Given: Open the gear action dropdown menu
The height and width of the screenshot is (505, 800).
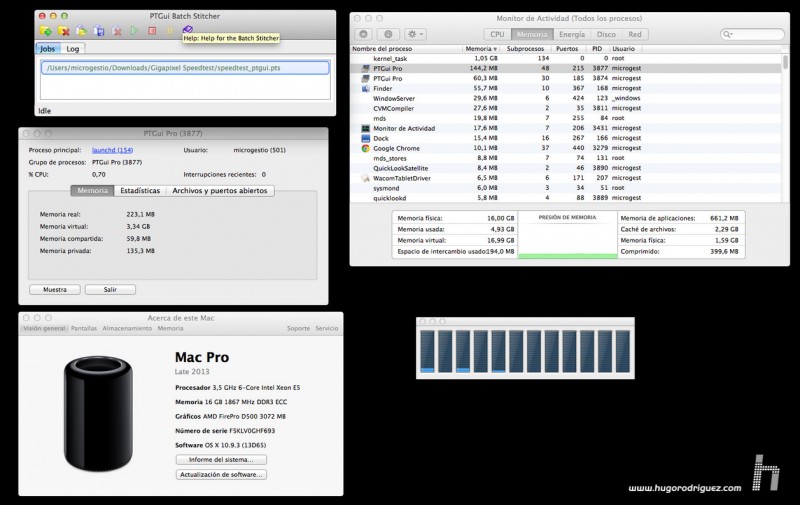Looking at the screenshot, I should pos(414,34).
